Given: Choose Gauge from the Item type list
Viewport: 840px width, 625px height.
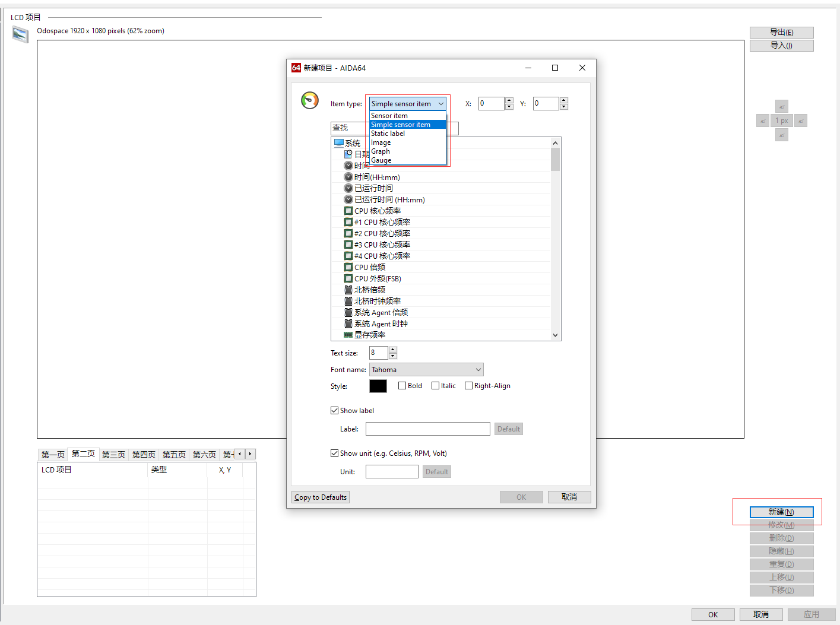Looking at the screenshot, I should pyautogui.click(x=381, y=160).
